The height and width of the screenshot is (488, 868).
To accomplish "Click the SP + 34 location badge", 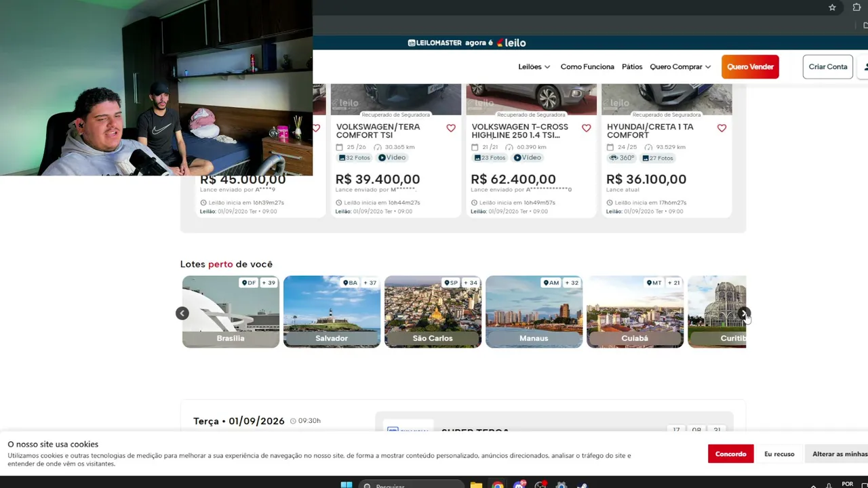I will coord(461,283).
